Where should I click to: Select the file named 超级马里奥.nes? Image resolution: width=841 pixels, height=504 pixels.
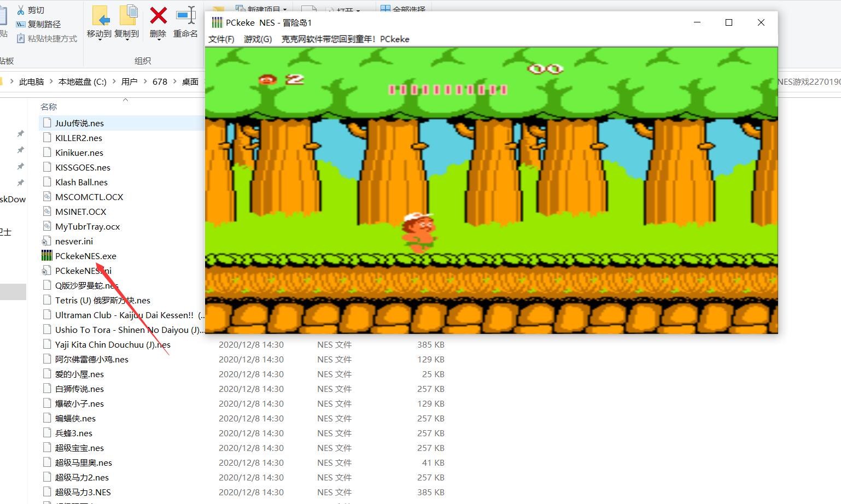click(x=84, y=463)
